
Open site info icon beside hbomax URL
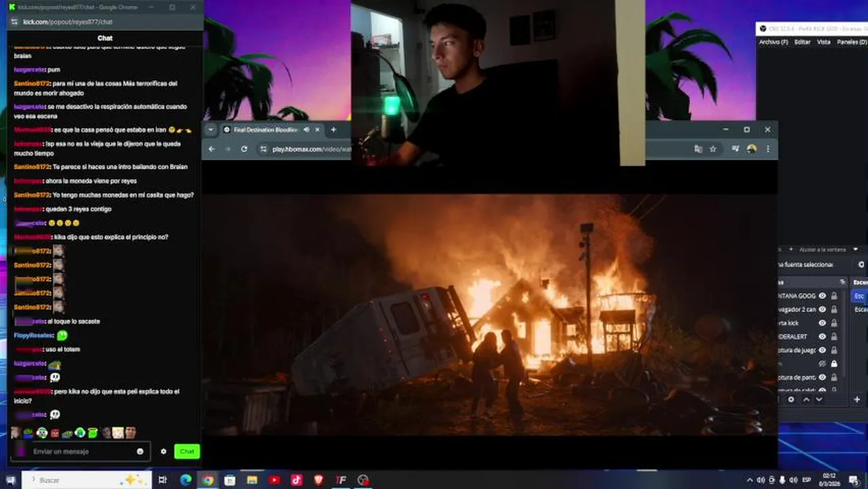pyautogui.click(x=263, y=149)
